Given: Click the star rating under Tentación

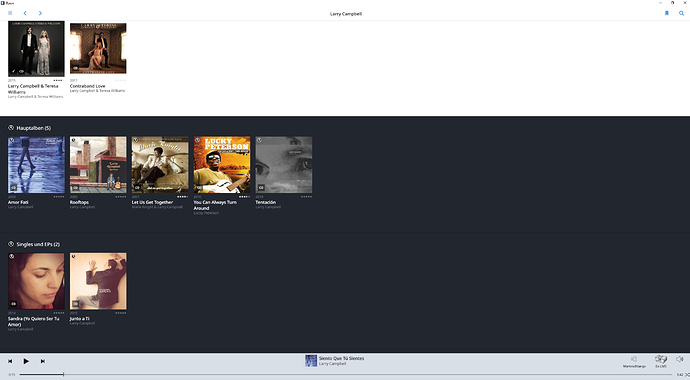Looking at the screenshot, I should click(306, 197).
